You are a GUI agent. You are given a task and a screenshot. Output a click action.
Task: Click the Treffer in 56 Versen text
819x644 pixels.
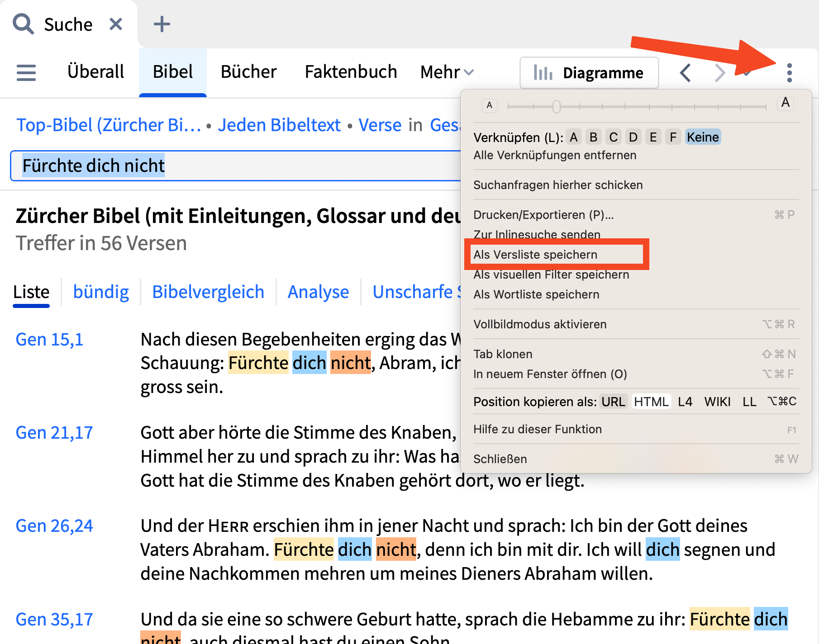101,243
